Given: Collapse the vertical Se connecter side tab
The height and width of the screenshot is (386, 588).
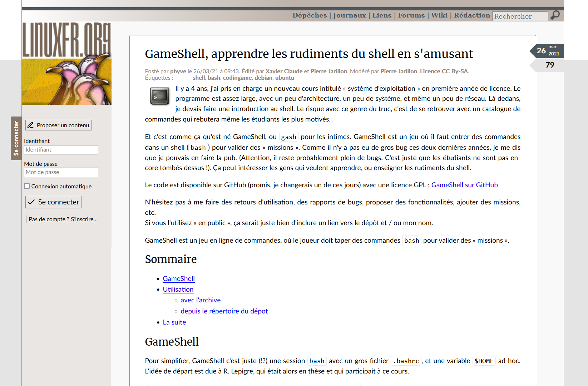Looking at the screenshot, I should pos(16,138).
